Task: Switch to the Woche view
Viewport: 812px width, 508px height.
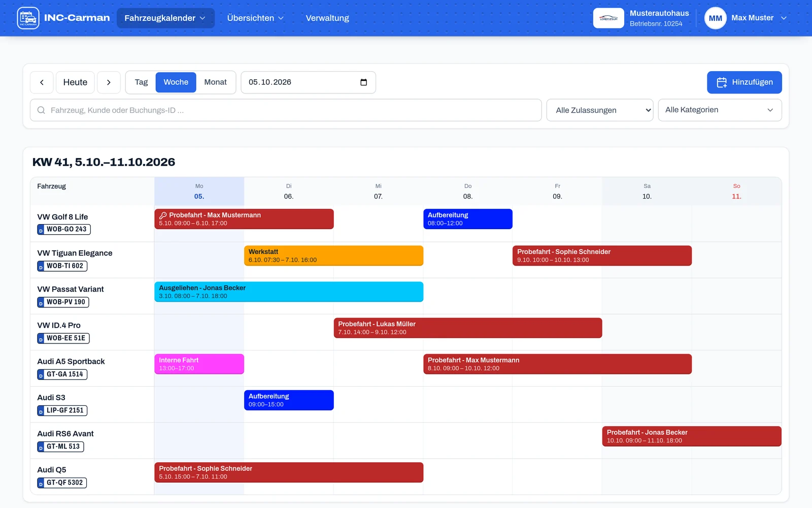Action: (176, 82)
